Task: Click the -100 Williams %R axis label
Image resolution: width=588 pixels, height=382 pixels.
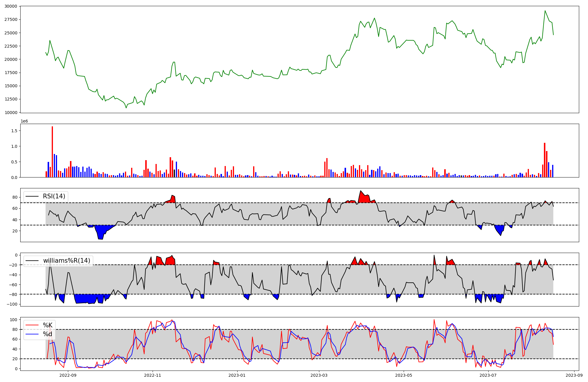Action: click(x=12, y=304)
